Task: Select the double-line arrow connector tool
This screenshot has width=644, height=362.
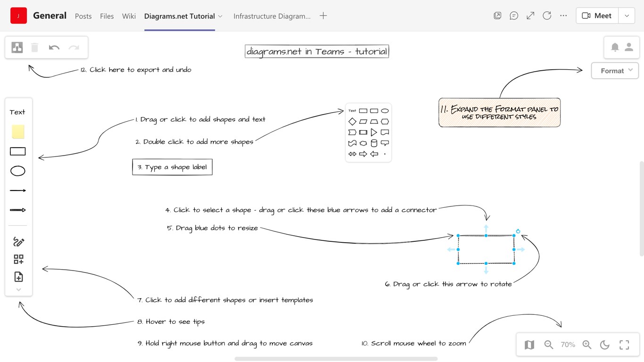Action: [x=18, y=210]
